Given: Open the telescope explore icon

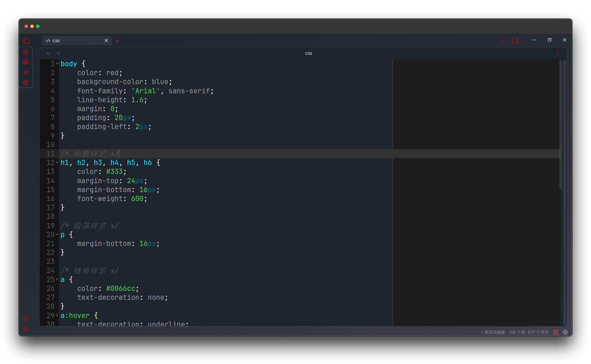Looking at the screenshot, I should (x=26, y=73).
